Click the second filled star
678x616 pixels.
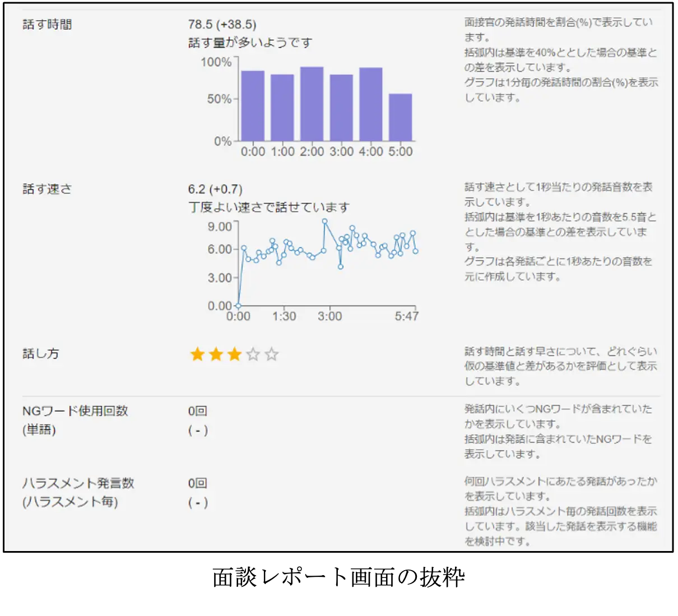216,354
